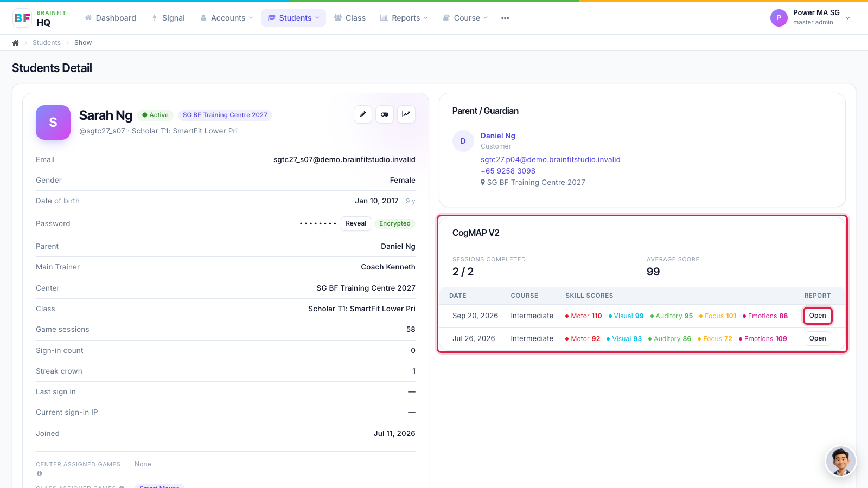Expand the Accounts dropdown menu
The height and width of the screenshot is (488, 868).
[x=227, y=18]
